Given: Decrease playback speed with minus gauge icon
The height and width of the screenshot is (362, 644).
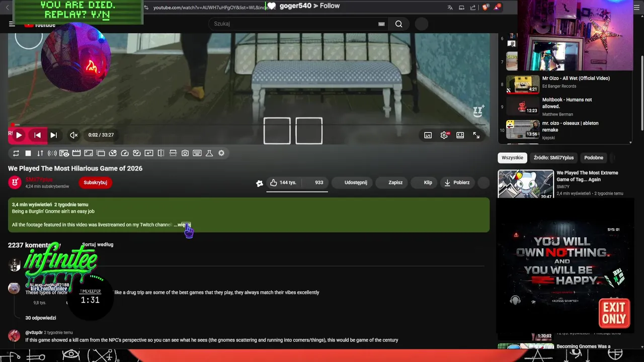Looking at the screenshot, I should coord(113,153).
